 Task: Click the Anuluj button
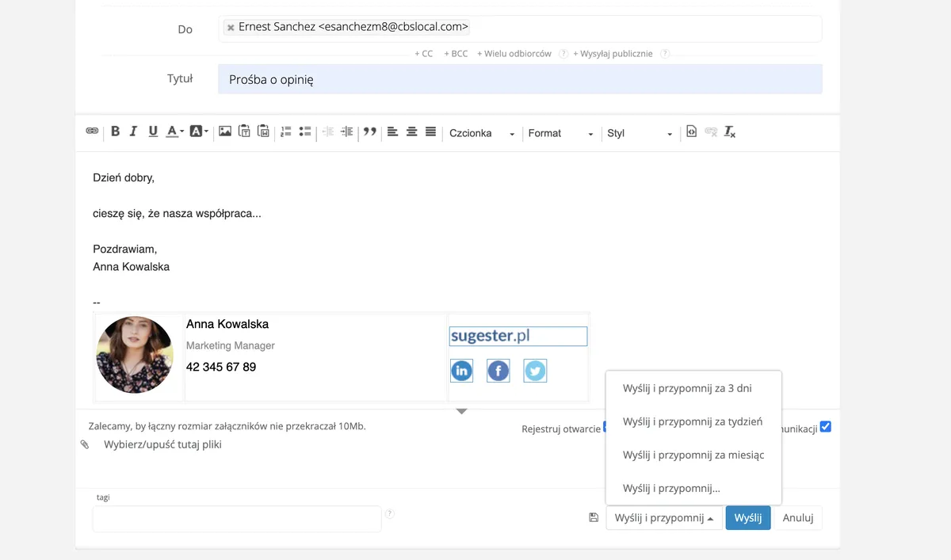point(798,518)
